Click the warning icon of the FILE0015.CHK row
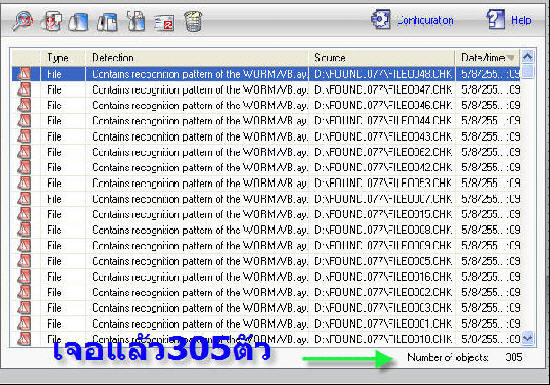Screen dimensions: 550x385 (x=24, y=214)
